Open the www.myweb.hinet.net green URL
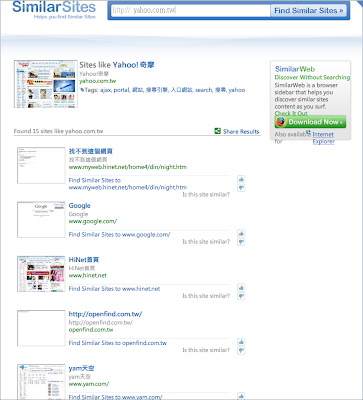This screenshot has height=400, width=363. pos(128,167)
